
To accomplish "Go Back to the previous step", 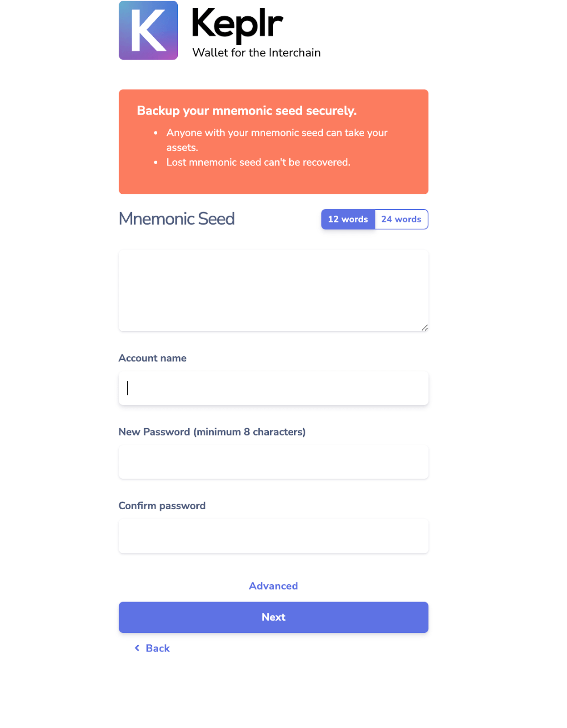I will pyautogui.click(x=152, y=647).
